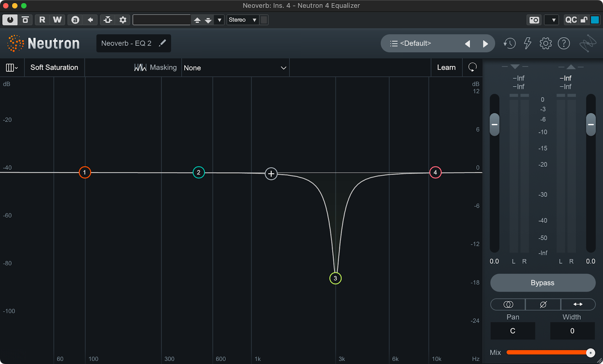Screen dimensions: 603x364
Task: Click the Learn button
Action: [x=446, y=67]
